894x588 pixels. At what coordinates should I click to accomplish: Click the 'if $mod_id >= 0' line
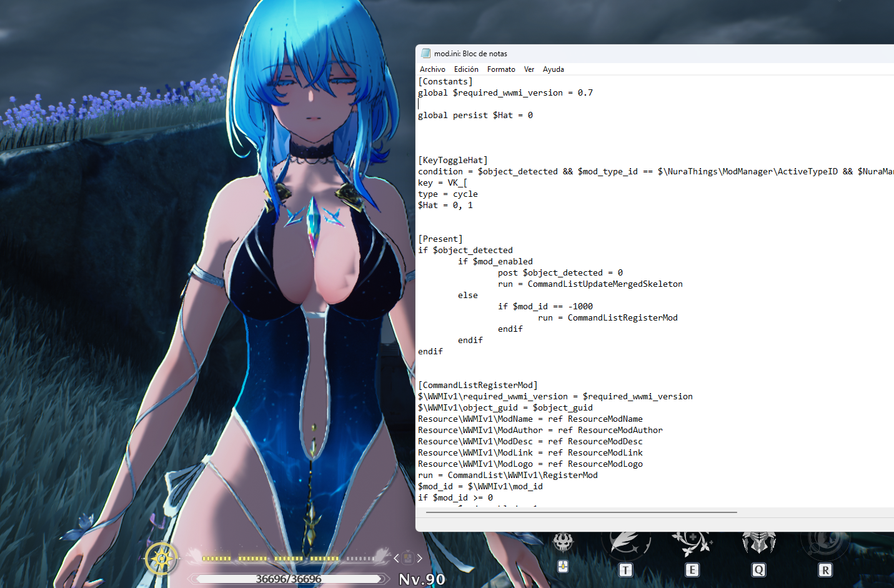pos(455,498)
